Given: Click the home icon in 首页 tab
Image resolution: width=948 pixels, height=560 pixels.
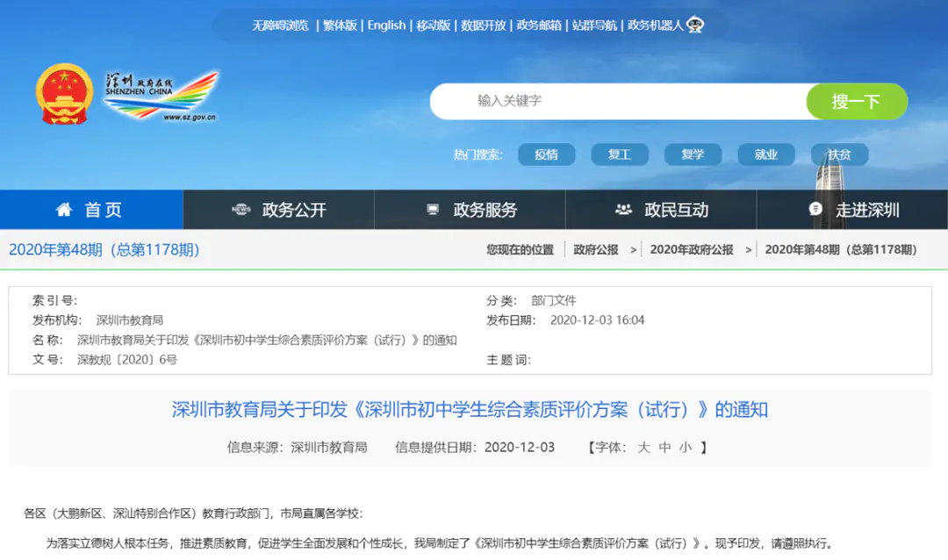Looking at the screenshot, I should (64, 209).
